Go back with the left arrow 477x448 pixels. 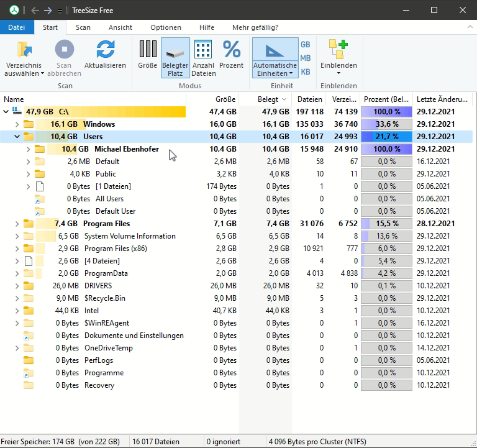[35, 11]
